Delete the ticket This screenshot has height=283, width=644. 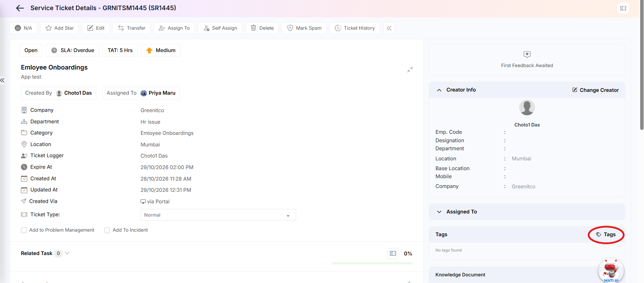click(262, 28)
